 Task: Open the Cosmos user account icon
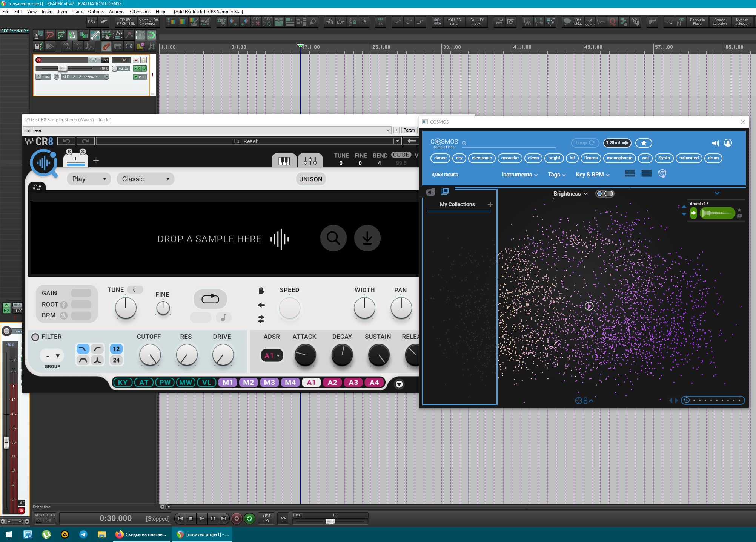728,143
